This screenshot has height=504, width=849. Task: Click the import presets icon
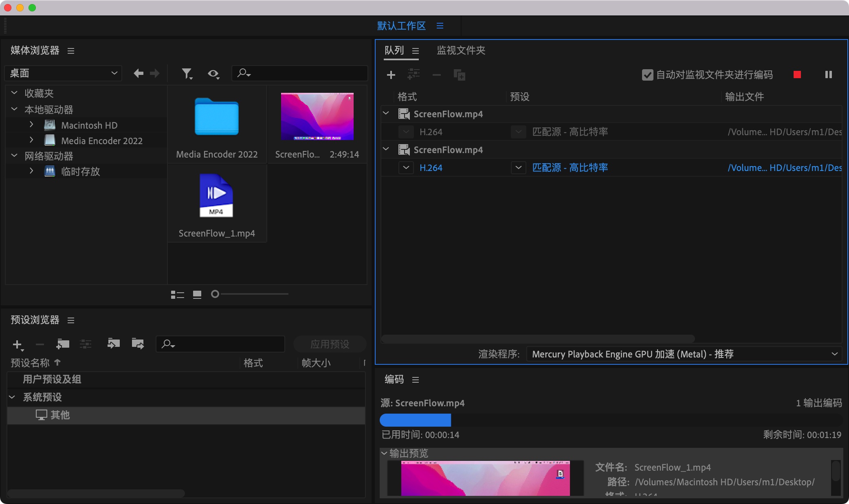click(113, 344)
